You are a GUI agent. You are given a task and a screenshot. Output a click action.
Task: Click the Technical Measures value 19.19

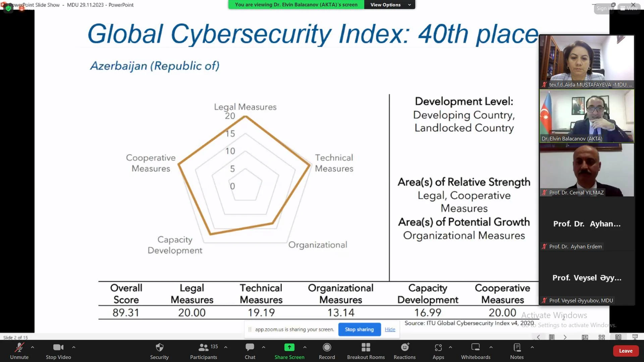coord(261,313)
